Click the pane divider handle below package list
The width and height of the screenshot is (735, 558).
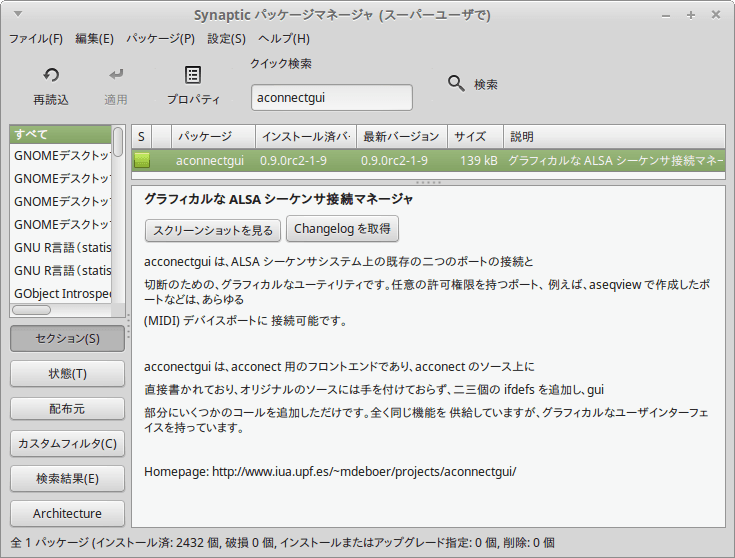[428, 182]
